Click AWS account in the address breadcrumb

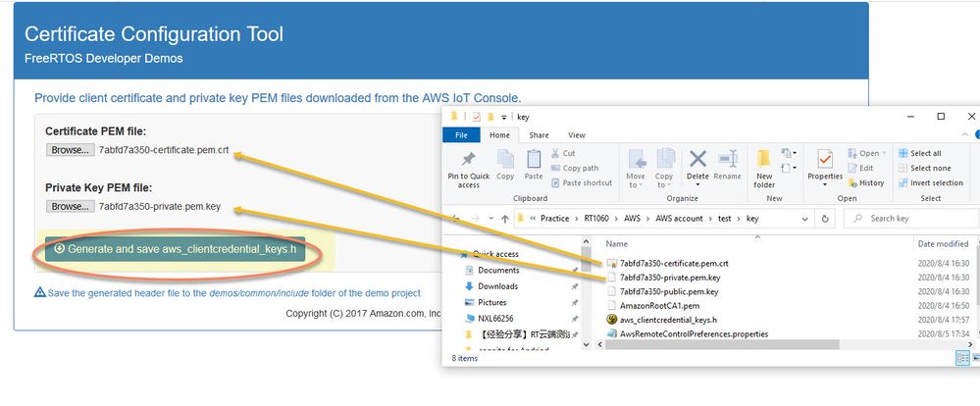click(680, 219)
